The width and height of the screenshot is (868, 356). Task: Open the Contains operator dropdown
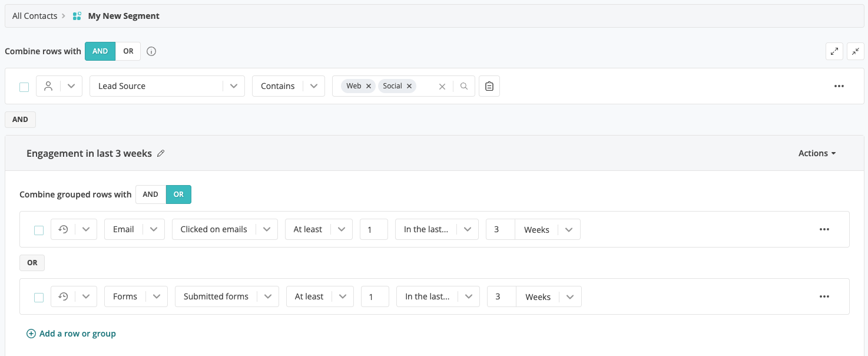pos(314,85)
